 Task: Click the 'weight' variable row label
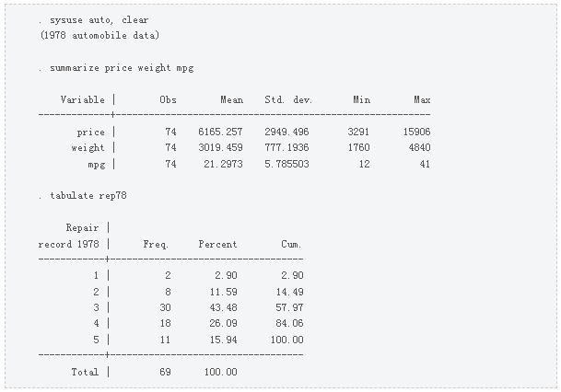click(x=88, y=147)
